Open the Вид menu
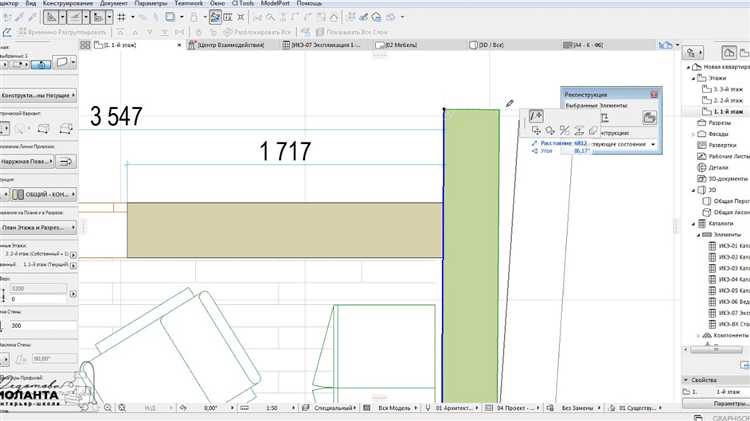750x421 pixels. [x=31, y=3]
